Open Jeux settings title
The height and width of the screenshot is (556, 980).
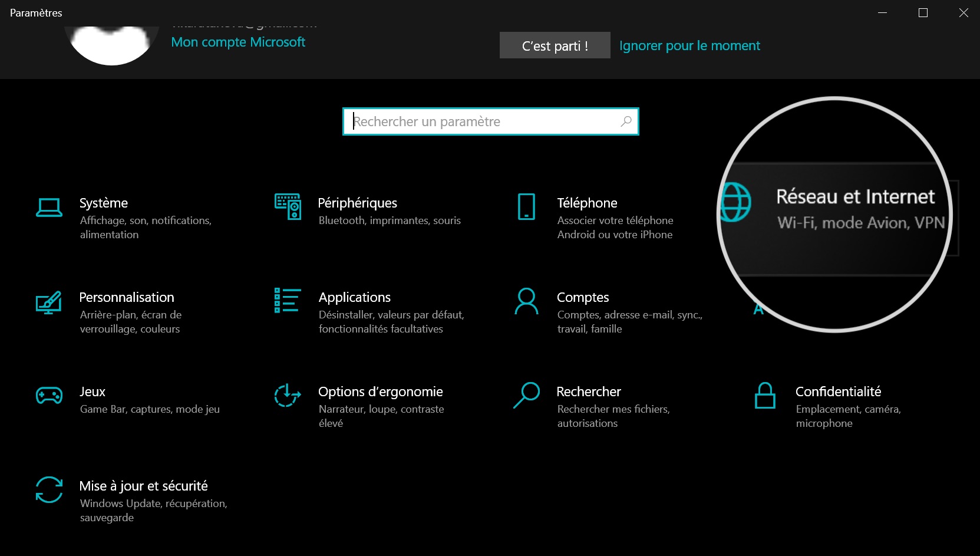pyautogui.click(x=93, y=391)
